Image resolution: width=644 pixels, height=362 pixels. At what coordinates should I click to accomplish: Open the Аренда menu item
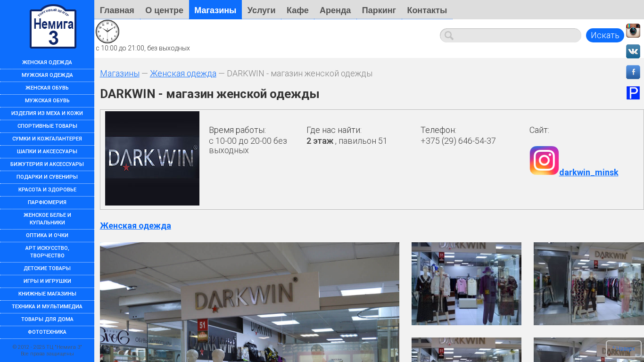[335, 10]
